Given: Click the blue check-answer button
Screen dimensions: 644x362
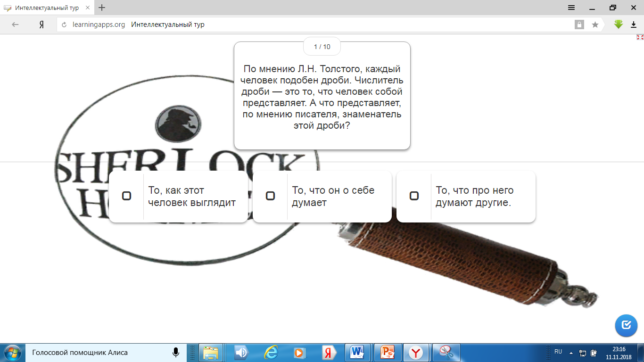Looking at the screenshot, I should [626, 325].
